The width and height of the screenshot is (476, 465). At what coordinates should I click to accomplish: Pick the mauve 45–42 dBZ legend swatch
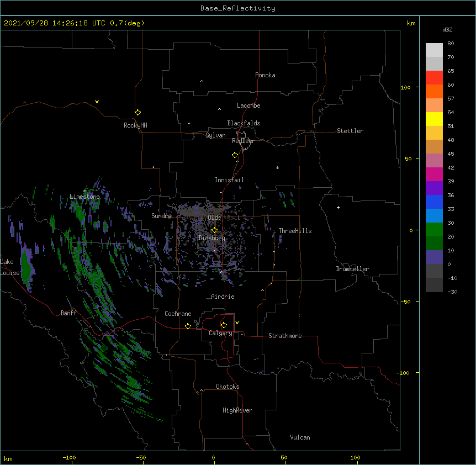tap(434, 160)
